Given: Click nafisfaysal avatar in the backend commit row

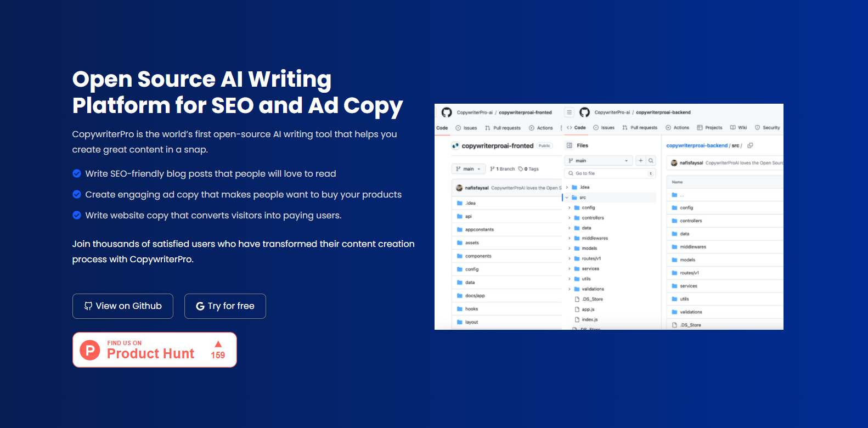Looking at the screenshot, I should point(674,163).
